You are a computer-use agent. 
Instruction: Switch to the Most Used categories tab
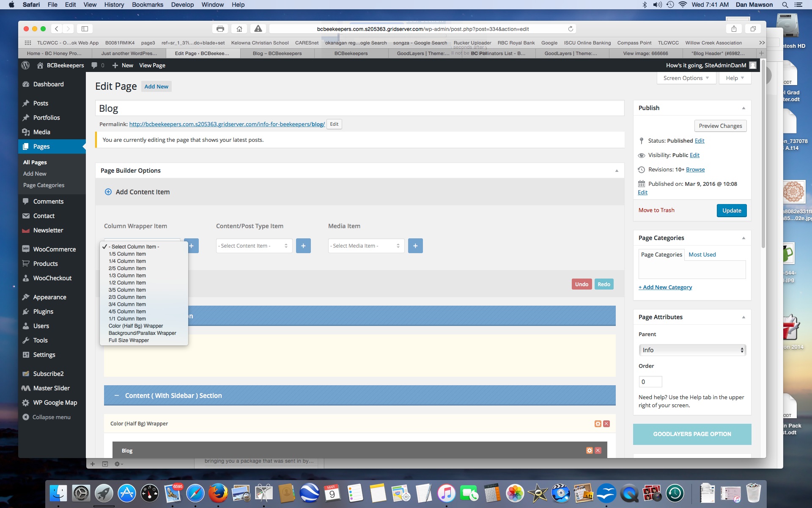tap(702, 254)
